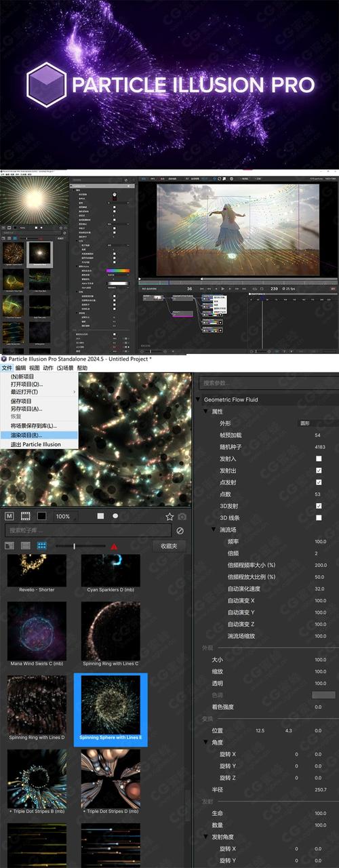Viewport: 339px width, 868px height.
Task: Click the star favorite icon
Action: (x=169, y=516)
